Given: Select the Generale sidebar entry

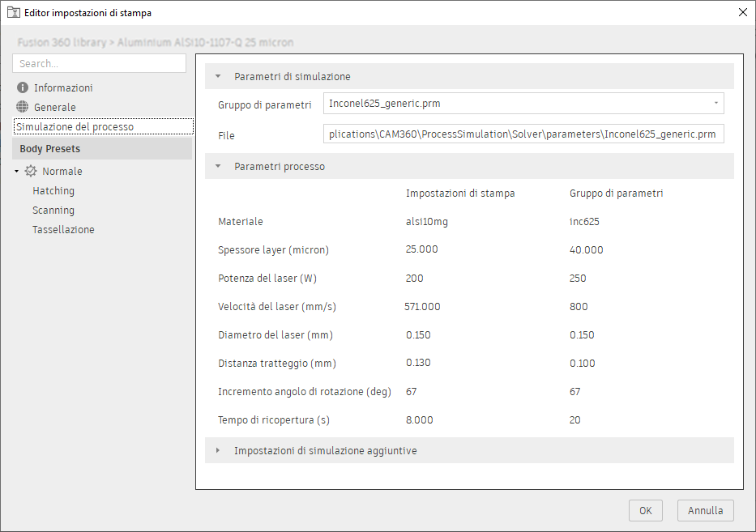Looking at the screenshot, I should pyautogui.click(x=54, y=107).
